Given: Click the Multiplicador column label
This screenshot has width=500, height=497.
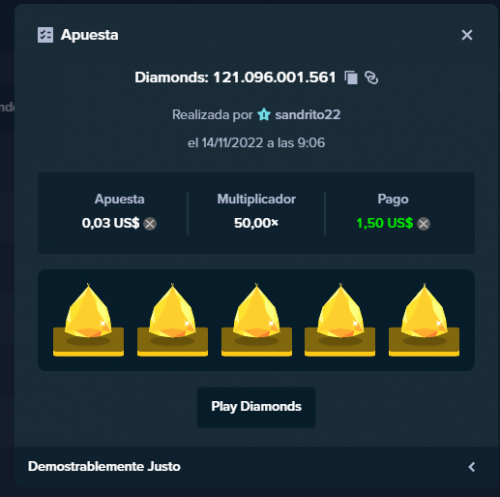Looking at the screenshot, I should 256,199.
